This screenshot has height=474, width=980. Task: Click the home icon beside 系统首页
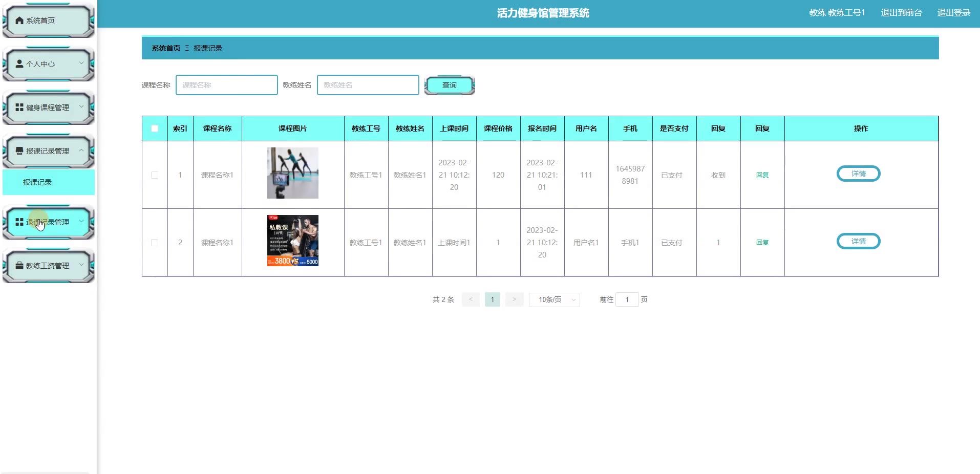(x=19, y=20)
